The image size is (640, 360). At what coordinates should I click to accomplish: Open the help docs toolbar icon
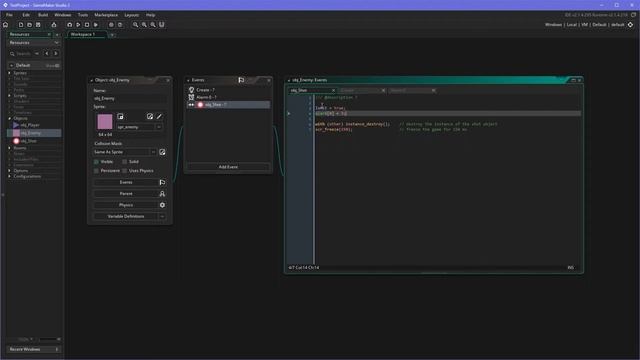[120, 24]
